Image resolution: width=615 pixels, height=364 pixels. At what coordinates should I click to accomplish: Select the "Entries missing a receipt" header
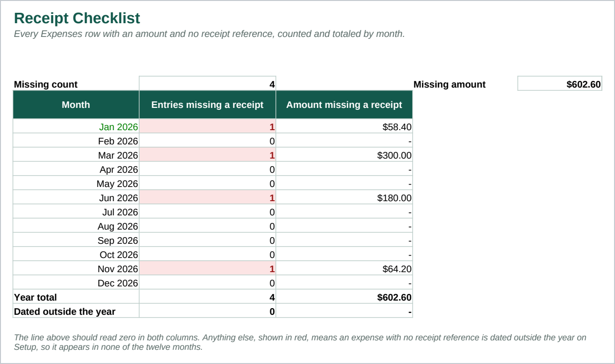[x=208, y=105]
